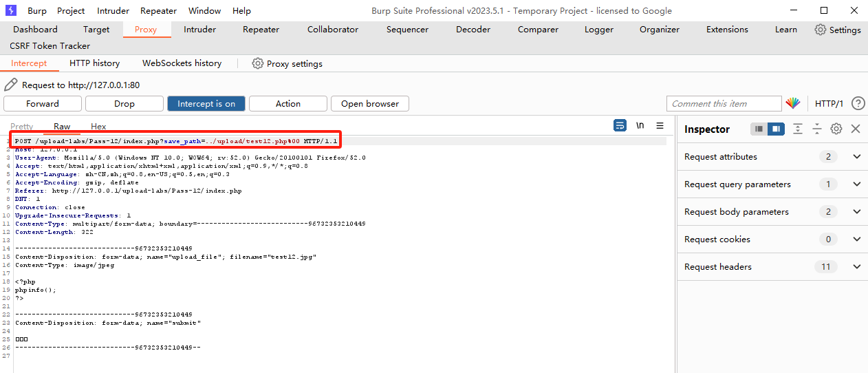Open the Project menu

tap(71, 10)
